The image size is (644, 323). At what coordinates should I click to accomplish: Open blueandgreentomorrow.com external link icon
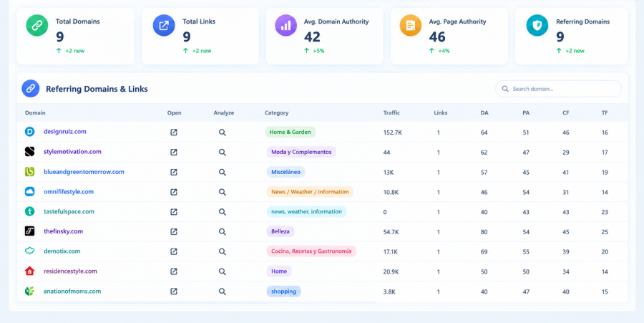174,172
